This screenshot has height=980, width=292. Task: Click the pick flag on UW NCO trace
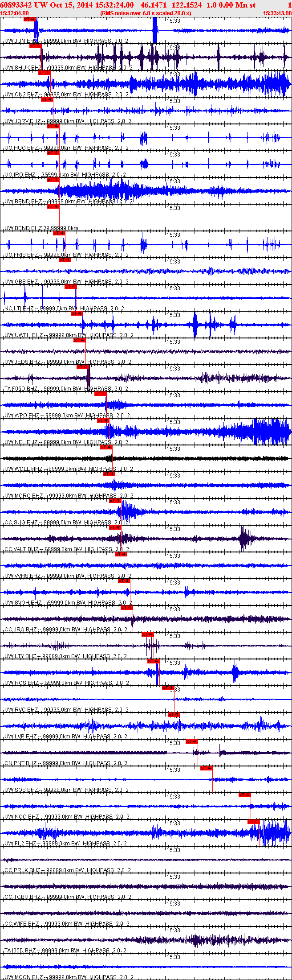(x=245, y=795)
